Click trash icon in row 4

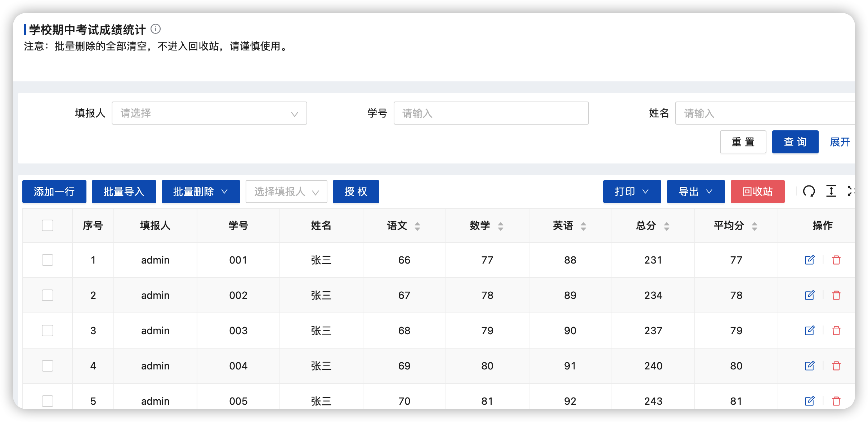[836, 366]
